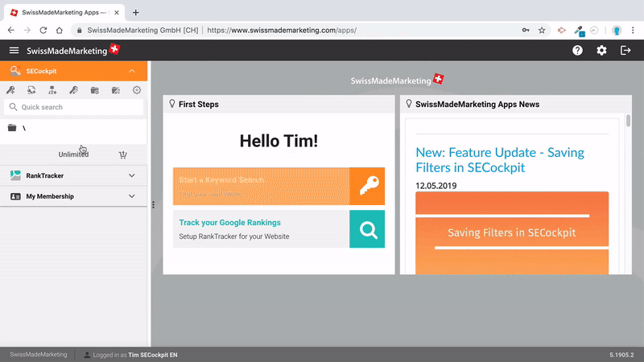The width and height of the screenshot is (644, 362).
Task: Click the edit folder icon
Action: [116, 90]
